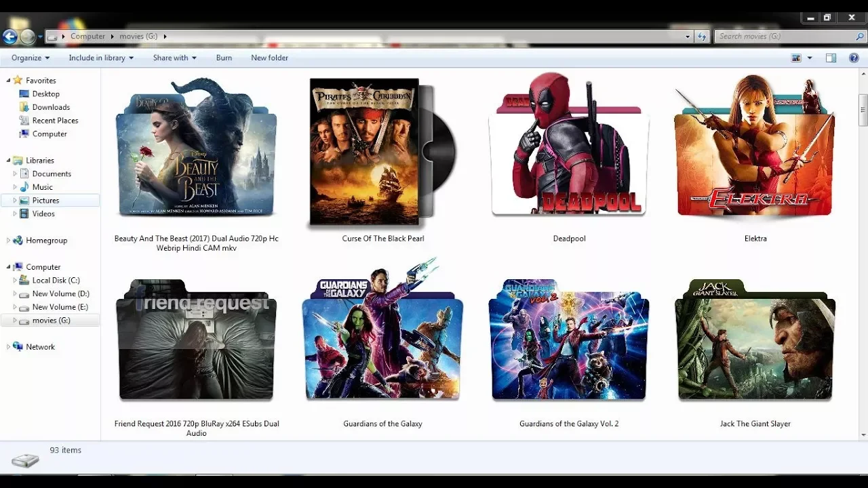868x488 pixels.
Task: Click the Change your view icon
Action: click(x=796, y=58)
